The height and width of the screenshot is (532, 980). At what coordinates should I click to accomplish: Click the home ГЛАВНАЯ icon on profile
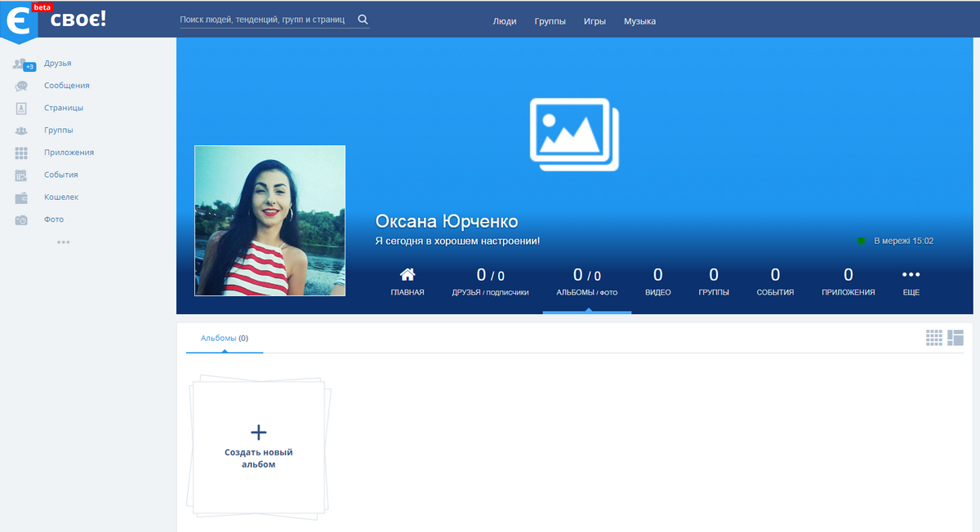click(407, 275)
